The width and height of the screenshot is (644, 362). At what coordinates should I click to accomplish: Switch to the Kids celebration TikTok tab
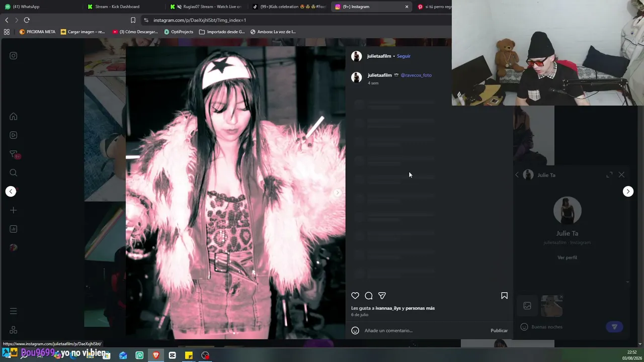pyautogui.click(x=289, y=7)
